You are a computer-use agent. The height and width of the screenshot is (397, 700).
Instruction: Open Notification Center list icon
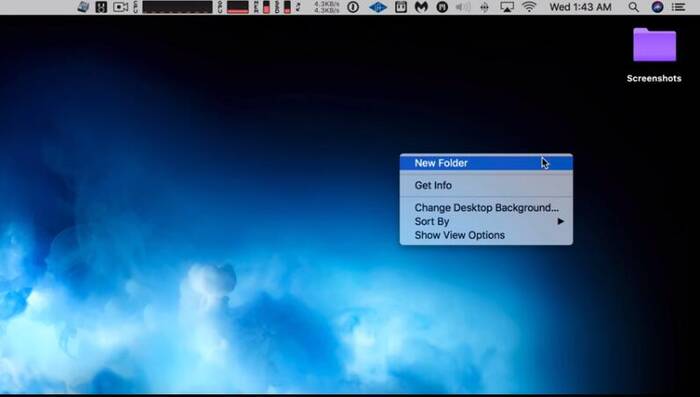tap(679, 7)
